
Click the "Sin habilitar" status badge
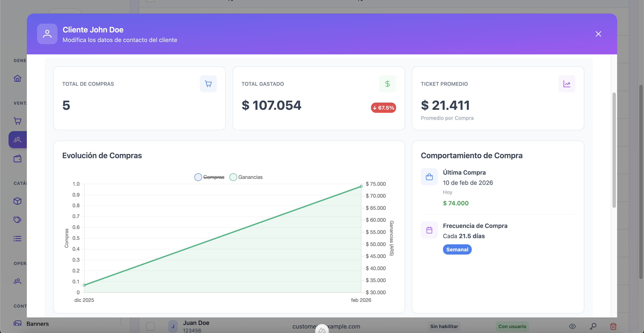click(444, 326)
